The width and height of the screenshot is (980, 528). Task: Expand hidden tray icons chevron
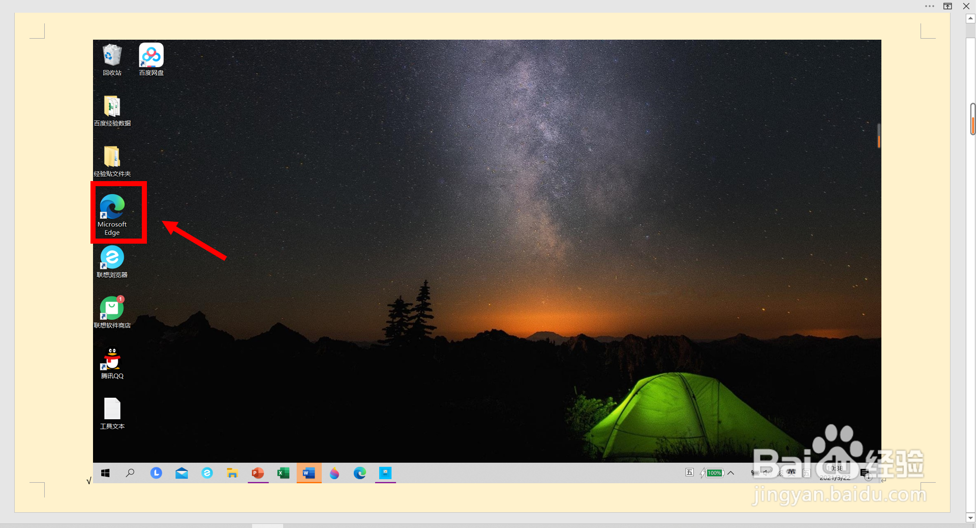(731, 473)
